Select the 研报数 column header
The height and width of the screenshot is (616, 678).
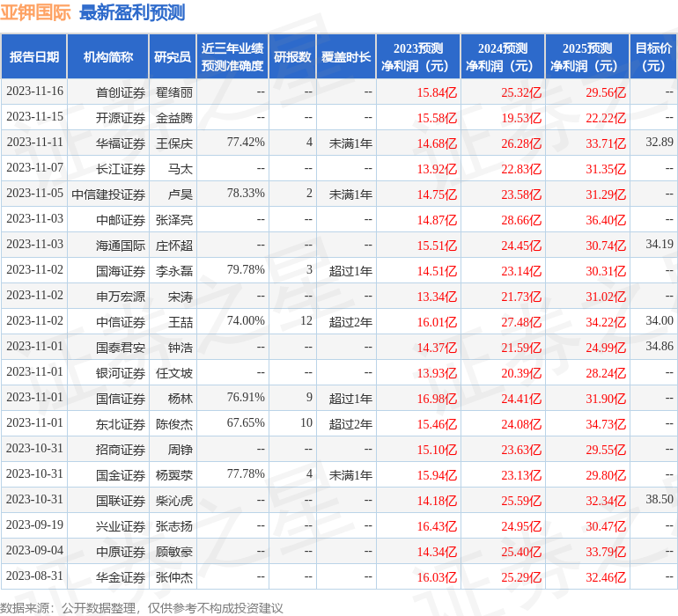292,56
